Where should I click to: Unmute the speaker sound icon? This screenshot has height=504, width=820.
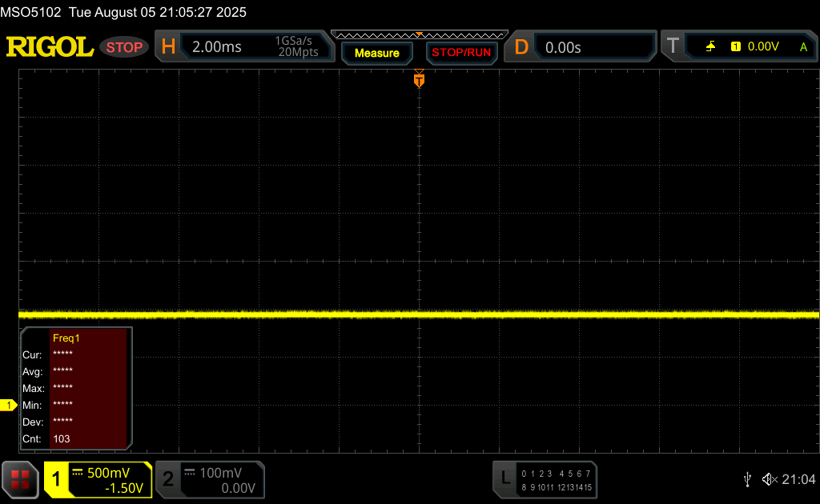pos(769,478)
